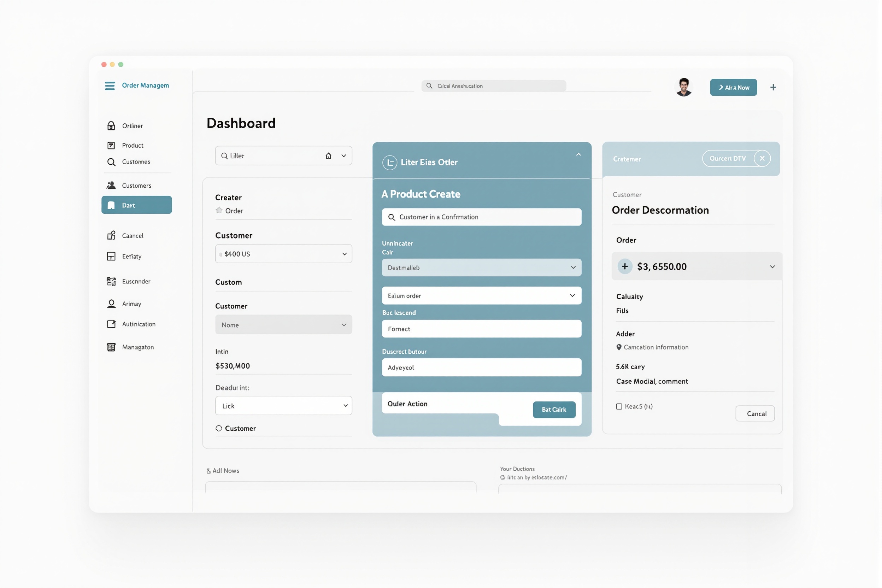This screenshot has height=588, width=882.
Task: Click the round plus icon beside $3,6550.00
Action: [x=625, y=267]
